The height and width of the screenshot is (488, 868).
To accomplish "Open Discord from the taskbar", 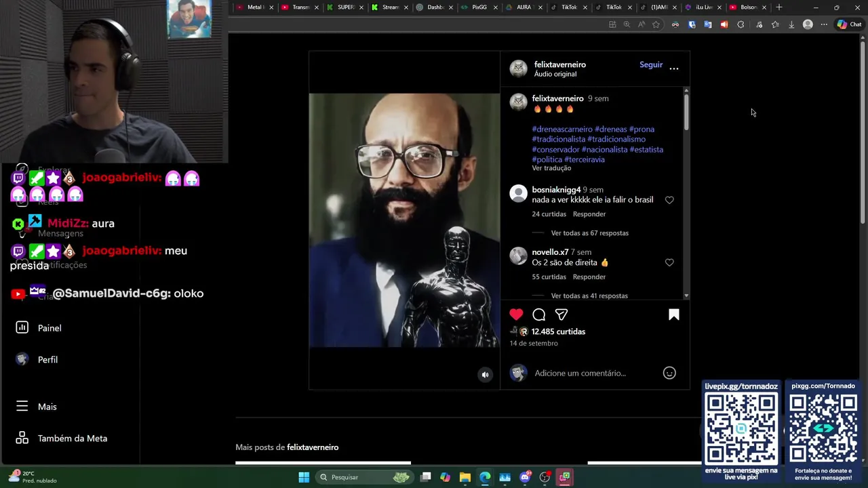I will [525, 477].
